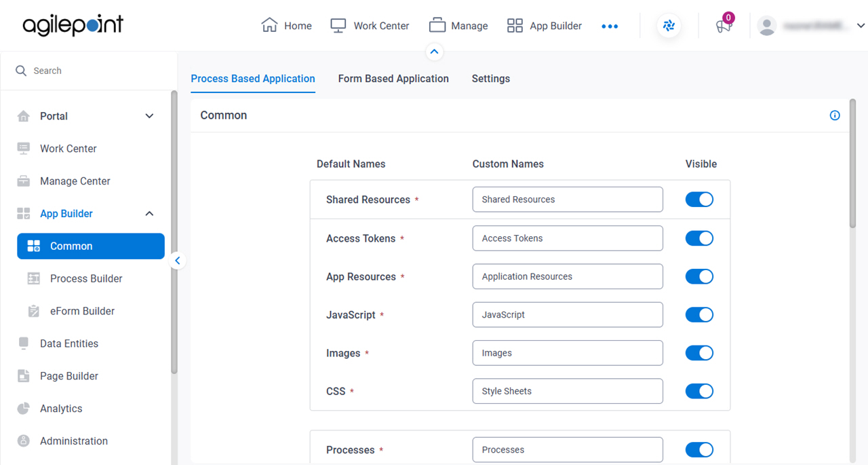Toggle JavaScript visibility switch

(699, 315)
